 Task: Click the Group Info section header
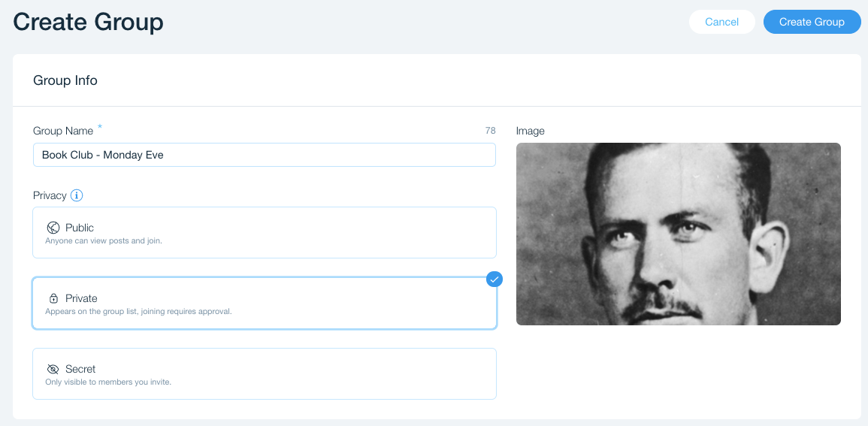65,80
